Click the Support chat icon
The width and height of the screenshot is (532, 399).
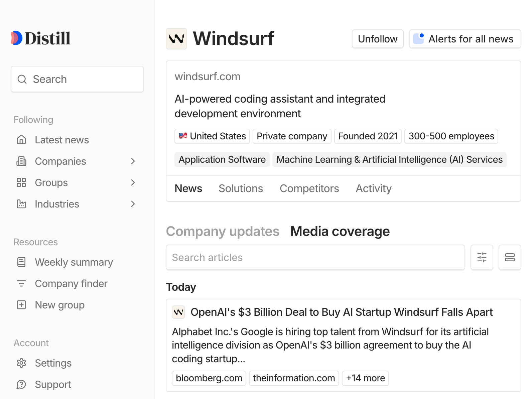pos(21,384)
